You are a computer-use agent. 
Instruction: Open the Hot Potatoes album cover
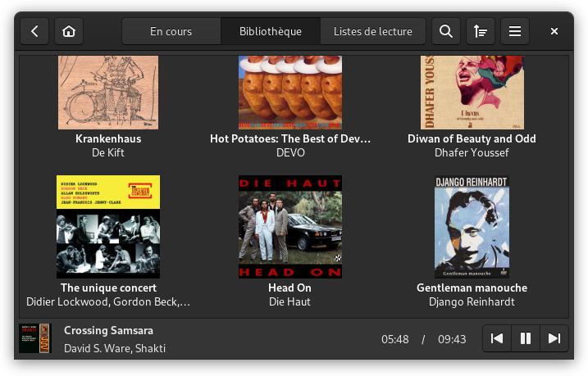(290, 93)
